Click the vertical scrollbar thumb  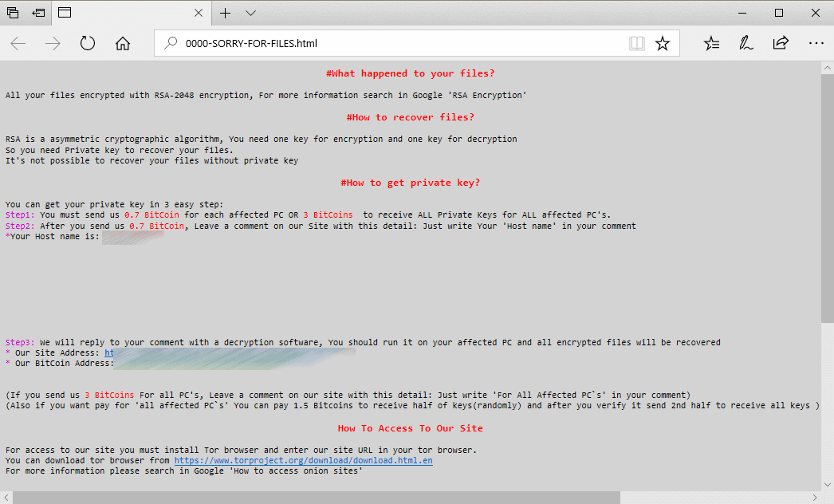pos(827,198)
